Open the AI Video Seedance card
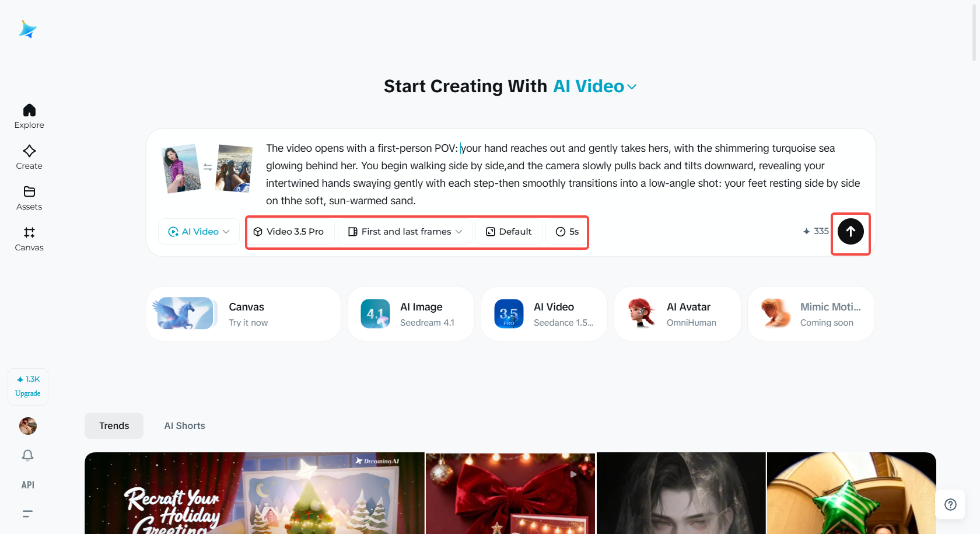This screenshot has width=980, height=534. point(544,314)
